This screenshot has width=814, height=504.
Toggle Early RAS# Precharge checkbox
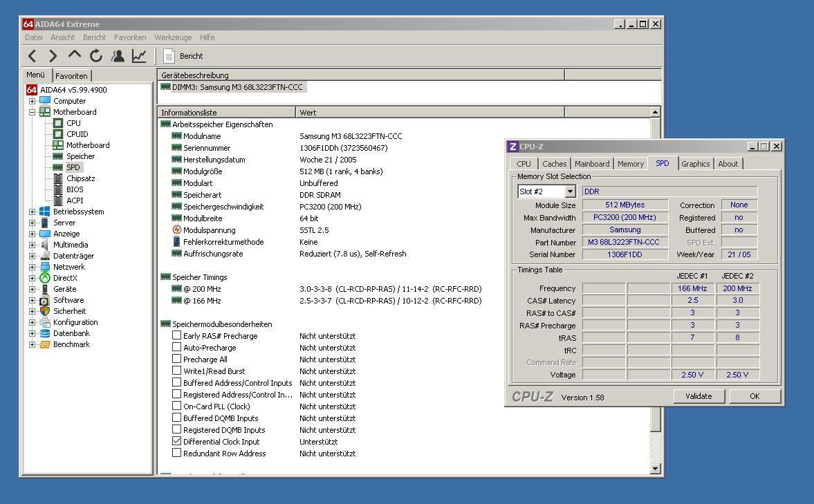[176, 335]
